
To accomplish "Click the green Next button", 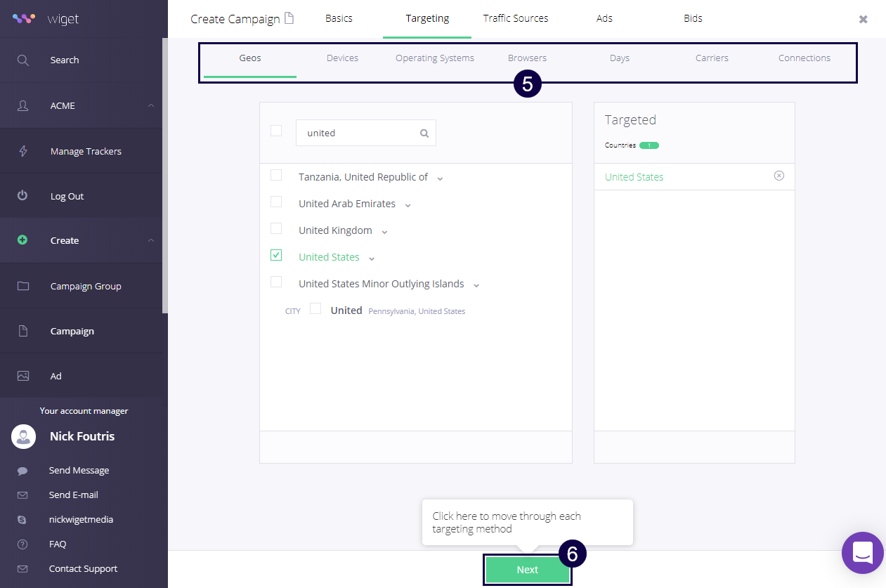I will pos(527,570).
